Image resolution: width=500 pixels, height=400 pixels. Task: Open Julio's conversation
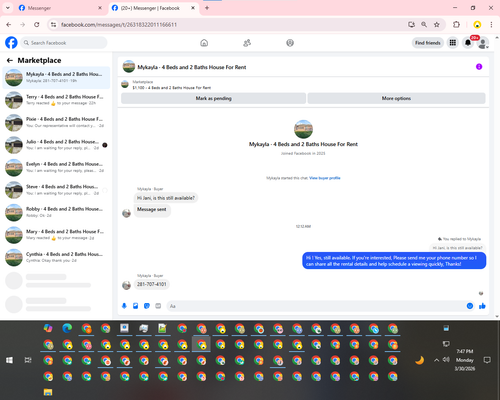(x=56, y=145)
